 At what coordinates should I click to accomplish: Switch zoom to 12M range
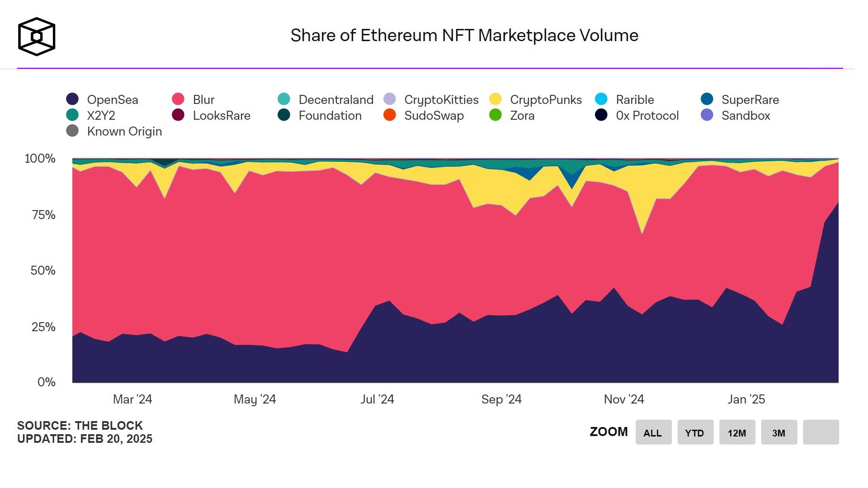click(x=737, y=432)
